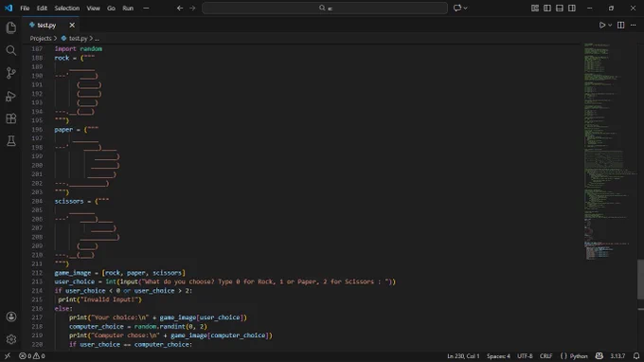644x362 pixels.
Task: Toggle the Secondary Side Bar
Action: coord(572,8)
